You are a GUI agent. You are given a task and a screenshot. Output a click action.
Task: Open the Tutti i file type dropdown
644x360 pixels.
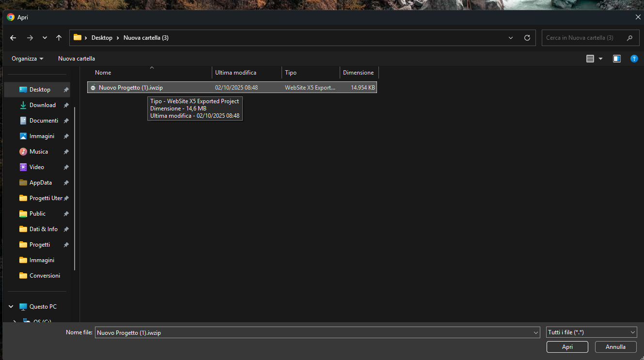[591, 332]
